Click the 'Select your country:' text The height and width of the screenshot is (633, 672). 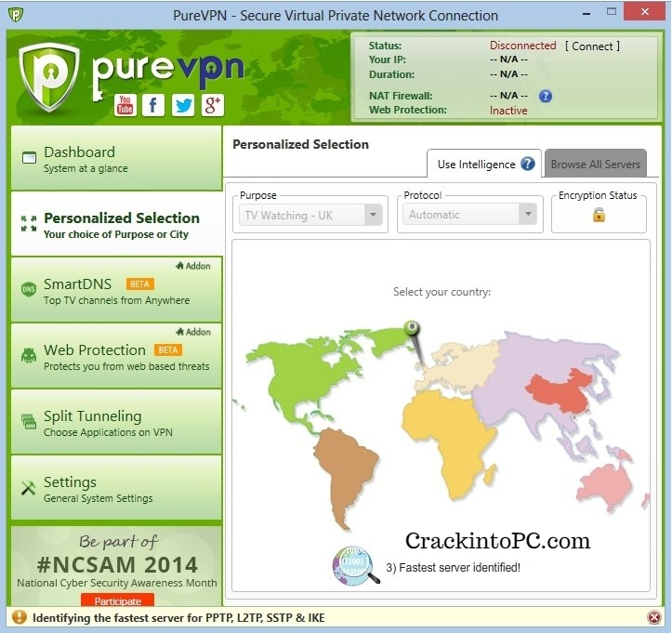(441, 292)
